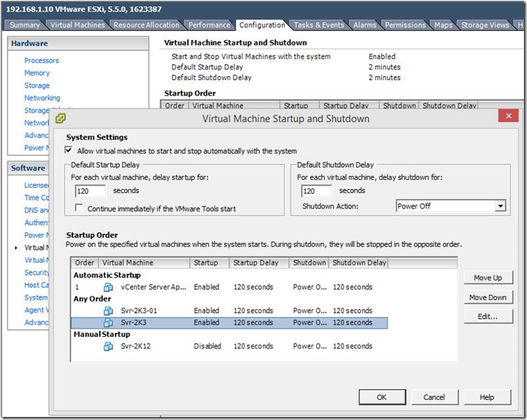
Task: Switch to the Summary tab
Action: tap(25, 25)
